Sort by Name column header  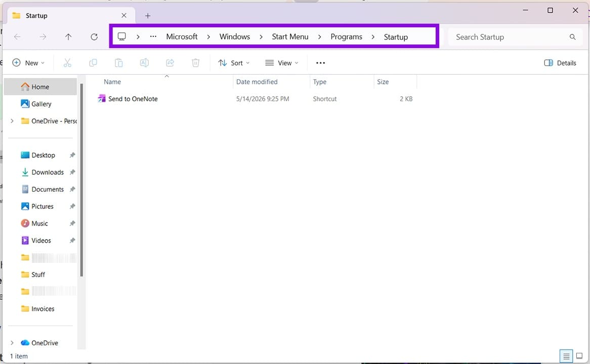[x=112, y=81]
